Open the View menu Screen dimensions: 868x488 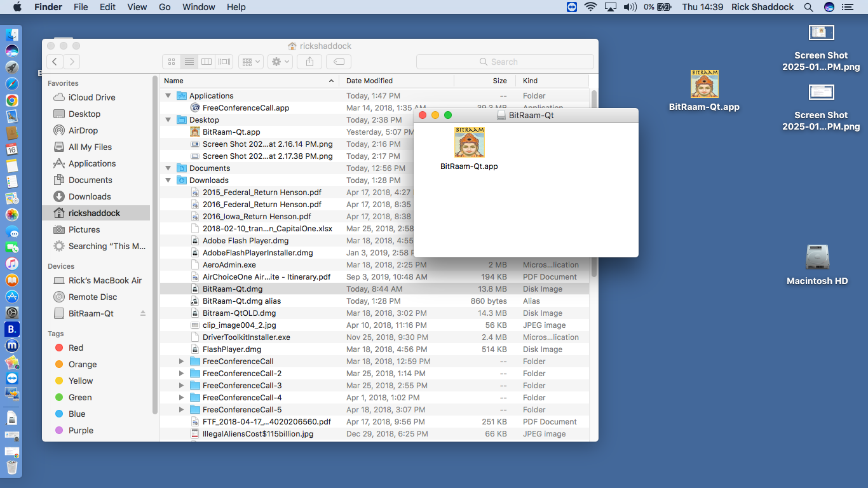pyautogui.click(x=137, y=7)
